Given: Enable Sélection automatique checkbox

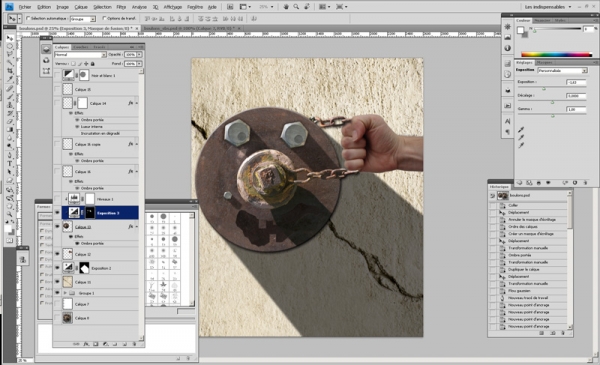Looking at the screenshot, I should pos(28,18).
